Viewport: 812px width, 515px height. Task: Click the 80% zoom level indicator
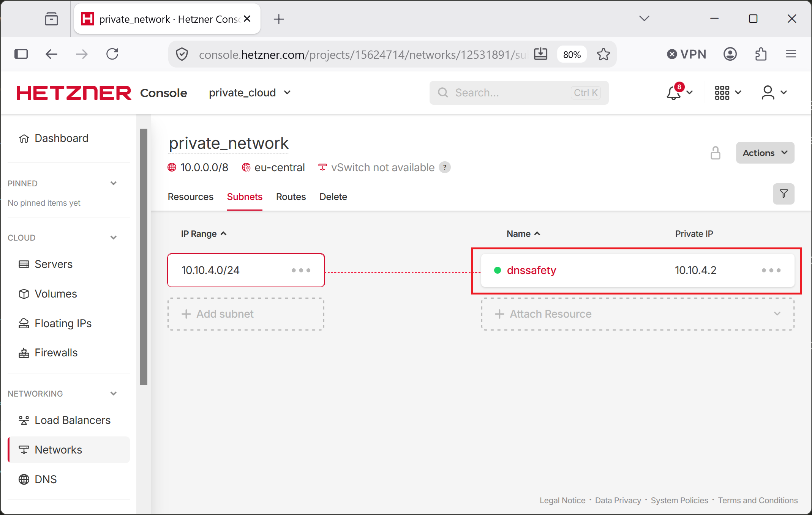(572, 55)
